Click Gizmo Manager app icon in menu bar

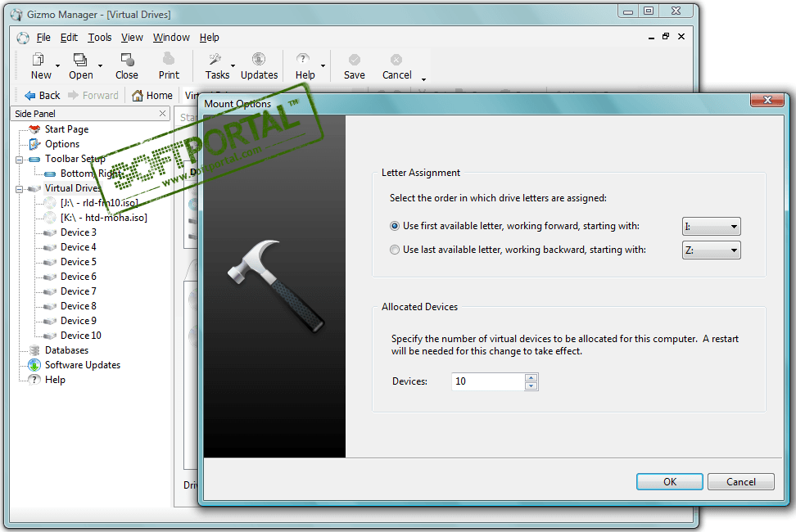(23, 38)
